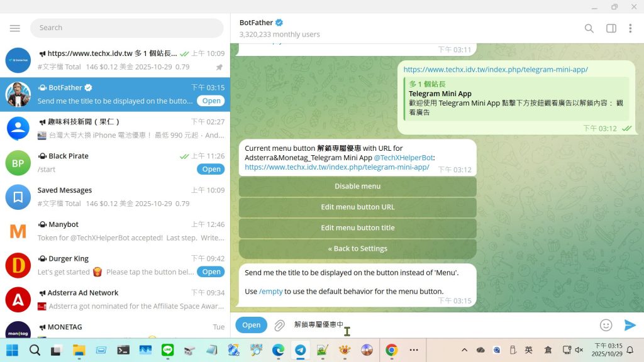Click the /empty command link

pos(271,292)
